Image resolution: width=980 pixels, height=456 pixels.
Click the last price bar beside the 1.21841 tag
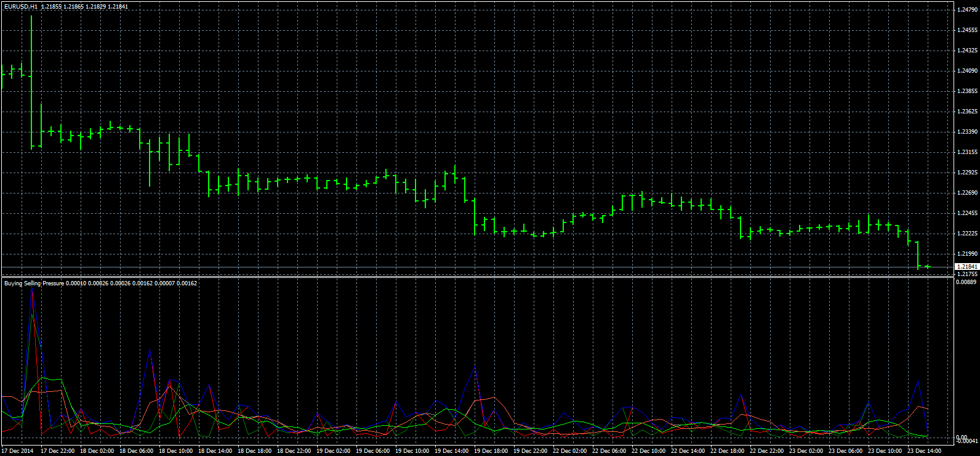pos(927,266)
